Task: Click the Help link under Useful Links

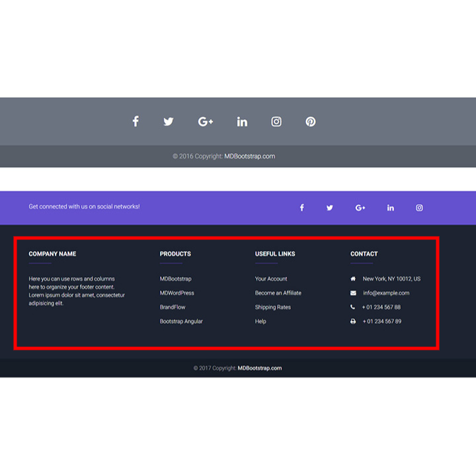Action: click(260, 321)
